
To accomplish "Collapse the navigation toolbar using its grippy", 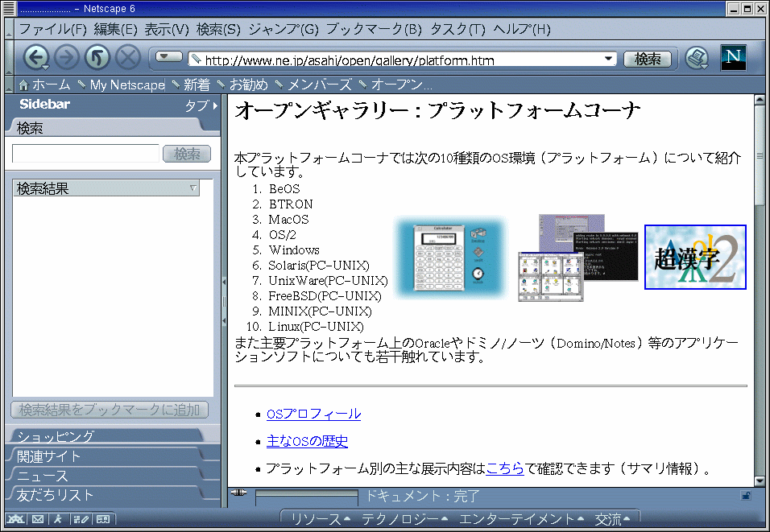I will pyautogui.click(x=9, y=58).
